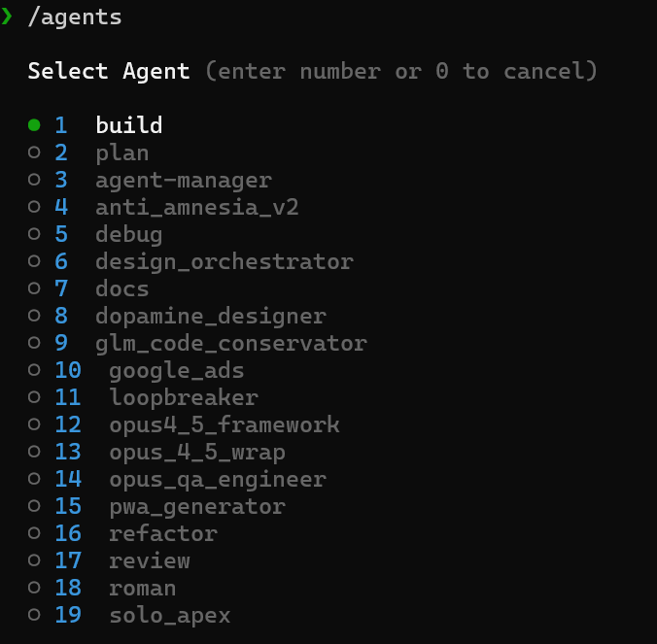Choose the docs agent
This screenshot has width=657, height=644.
[121, 288]
